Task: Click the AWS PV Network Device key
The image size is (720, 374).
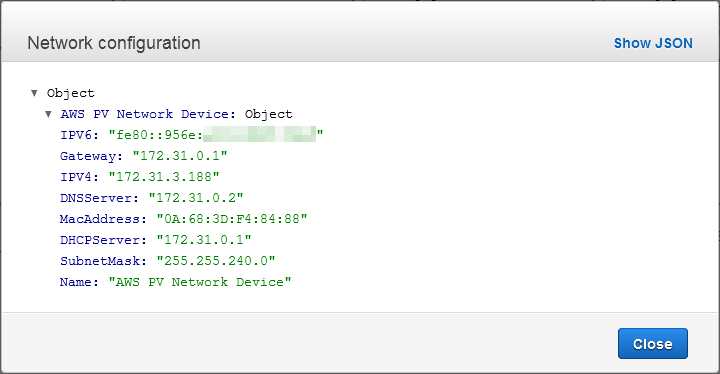Action: pos(148,114)
